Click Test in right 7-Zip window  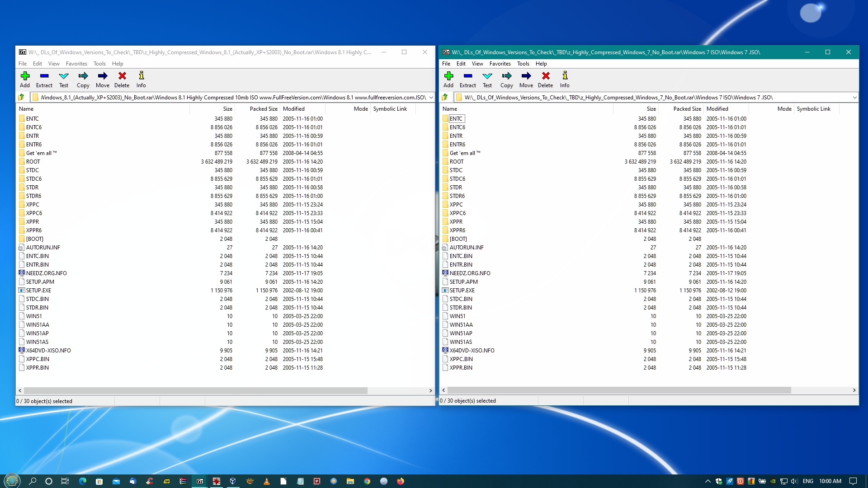coord(487,80)
